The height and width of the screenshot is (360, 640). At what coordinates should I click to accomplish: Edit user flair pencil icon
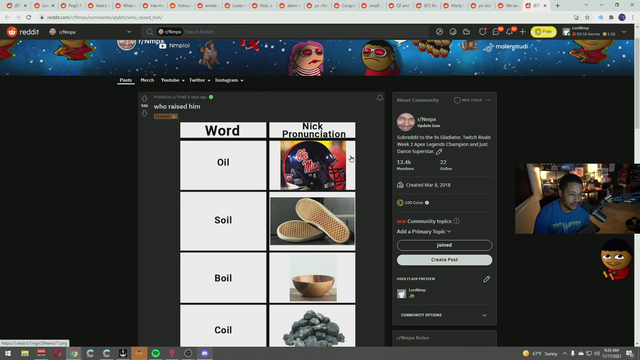[486, 279]
